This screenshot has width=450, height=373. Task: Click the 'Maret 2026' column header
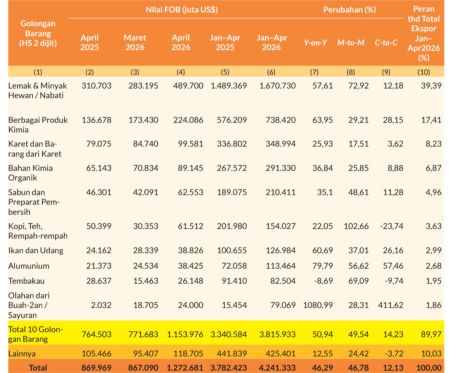pos(135,42)
